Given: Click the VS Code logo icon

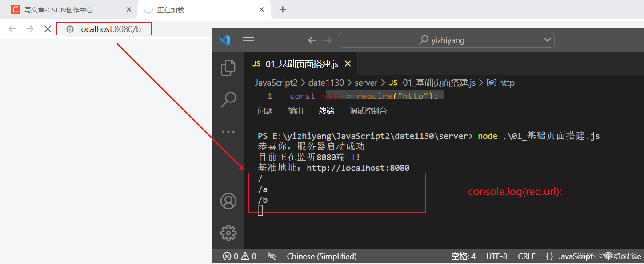Looking at the screenshot, I should 224,40.
